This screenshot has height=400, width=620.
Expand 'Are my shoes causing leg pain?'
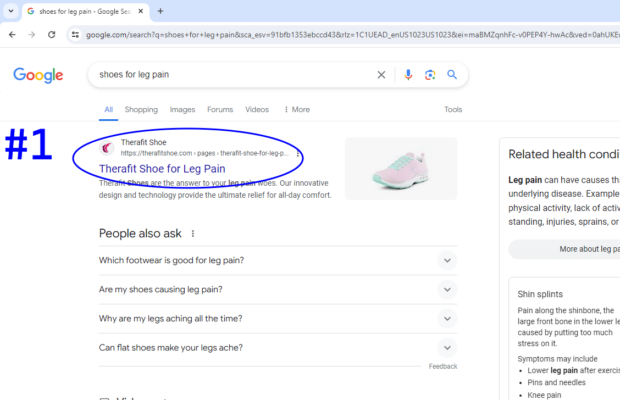pyautogui.click(x=278, y=290)
